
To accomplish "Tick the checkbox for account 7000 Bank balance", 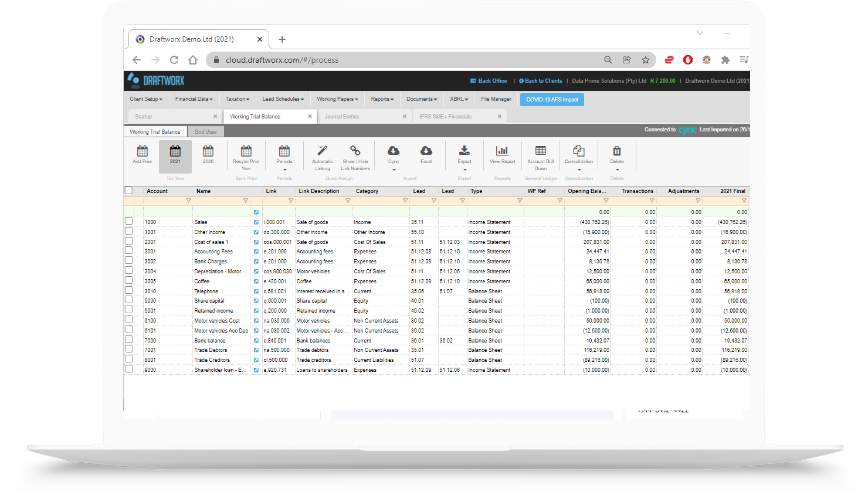I will [128, 340].
